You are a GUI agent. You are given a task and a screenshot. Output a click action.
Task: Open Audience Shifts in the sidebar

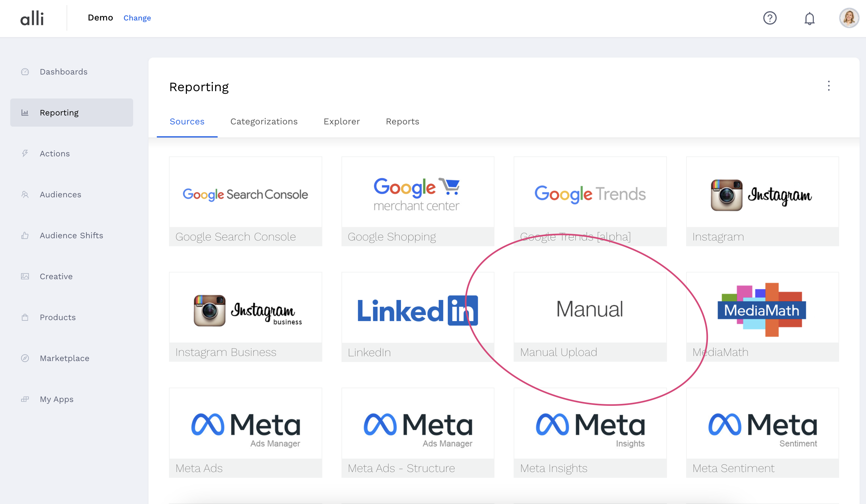[x=71, y=235]
